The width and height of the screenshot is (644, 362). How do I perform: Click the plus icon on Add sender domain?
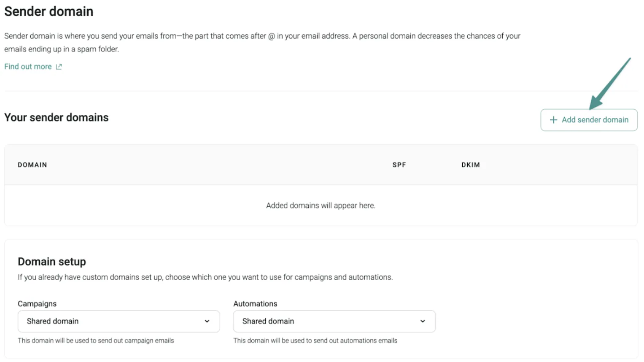pos(553,120)
